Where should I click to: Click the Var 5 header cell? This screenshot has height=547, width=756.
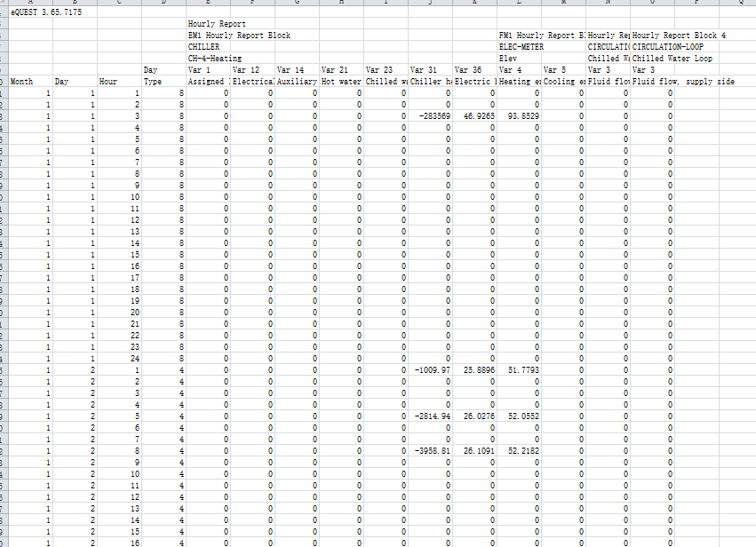click(554, 69)
